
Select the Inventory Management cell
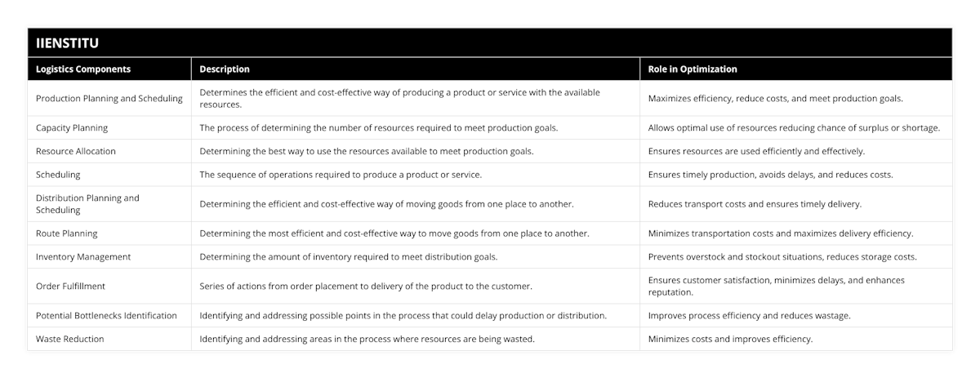point(83,256)
